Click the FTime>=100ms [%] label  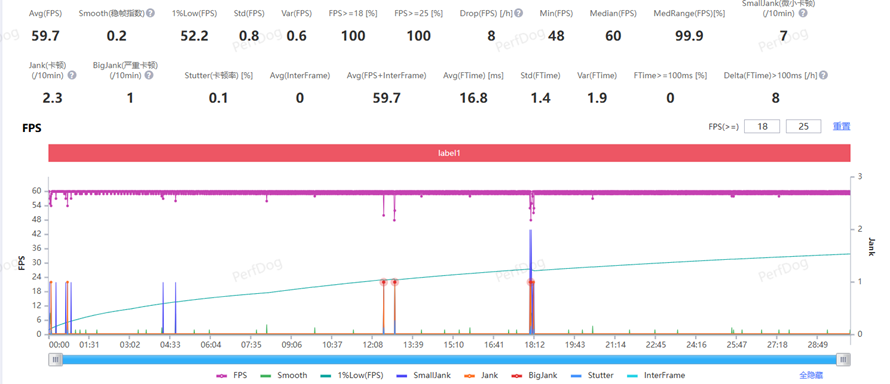(x=670, y=75)
